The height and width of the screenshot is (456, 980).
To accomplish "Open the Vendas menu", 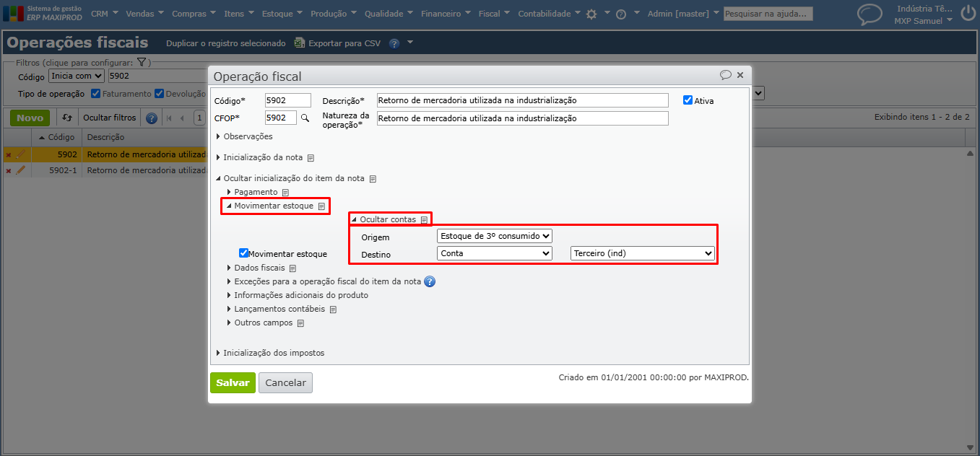I will (144, 14).
